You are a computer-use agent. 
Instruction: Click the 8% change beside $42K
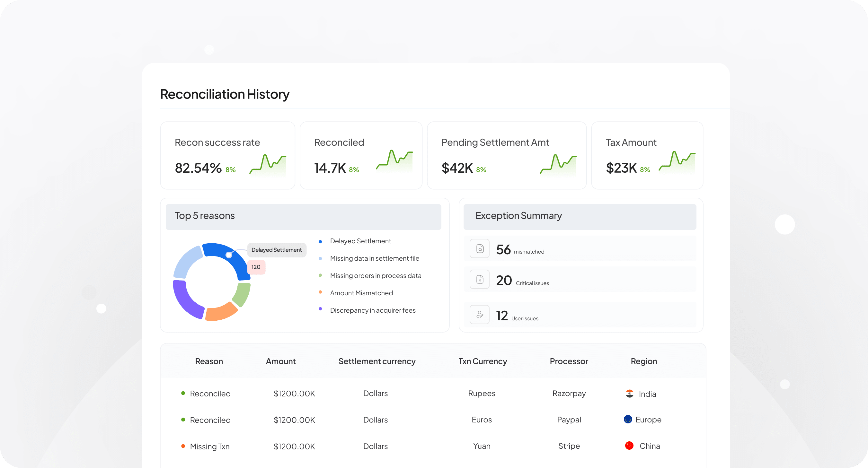tap(481, 170)
